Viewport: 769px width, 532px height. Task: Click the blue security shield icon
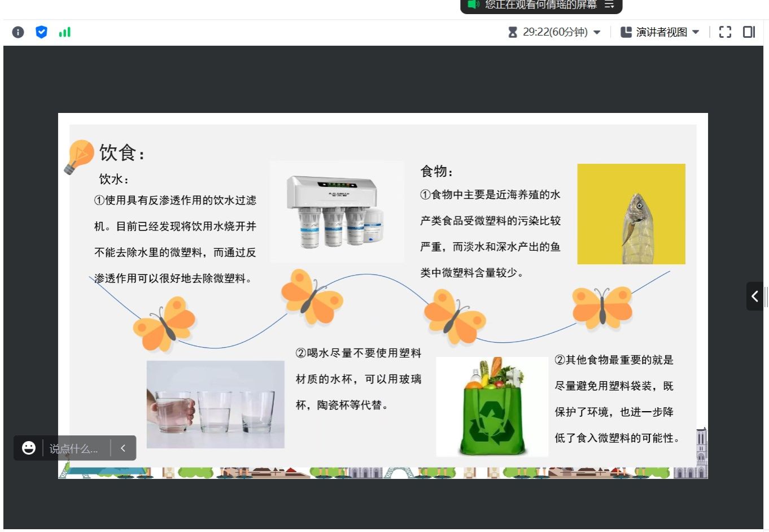pos(41,32)
